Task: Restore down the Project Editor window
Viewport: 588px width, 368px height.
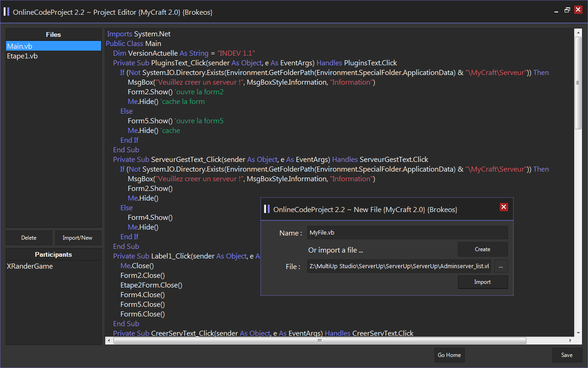Action: tap(568, 10)
